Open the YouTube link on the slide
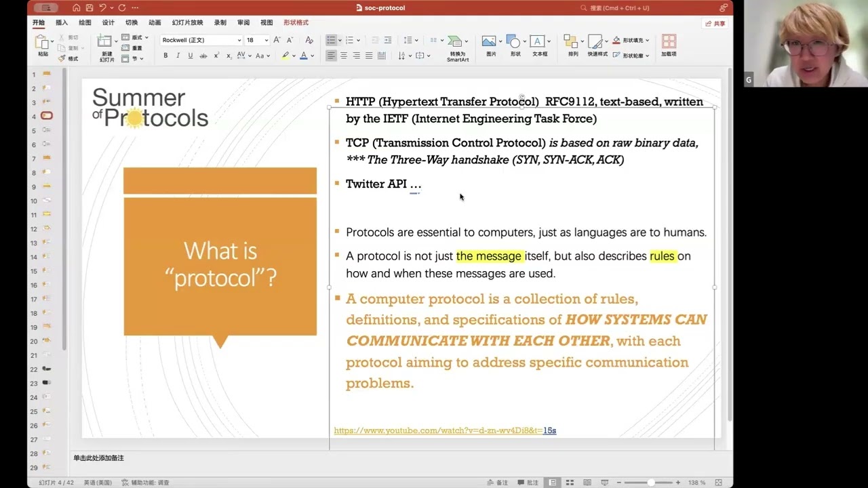 pos(445,430)
